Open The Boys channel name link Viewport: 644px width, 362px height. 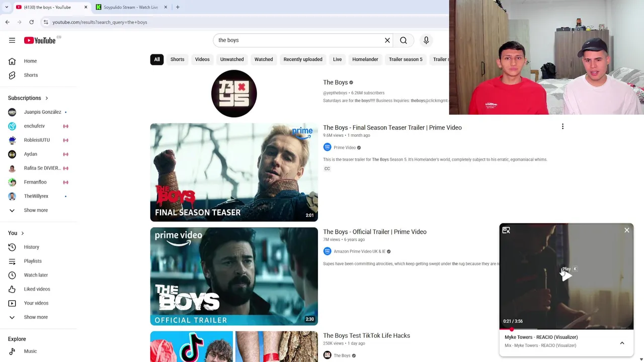coord(336,82)
